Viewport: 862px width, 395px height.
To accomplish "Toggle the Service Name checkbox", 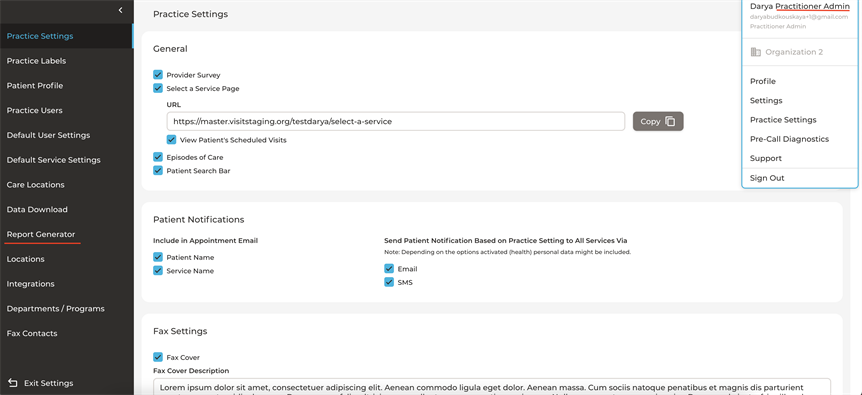I will pos(158,271).
